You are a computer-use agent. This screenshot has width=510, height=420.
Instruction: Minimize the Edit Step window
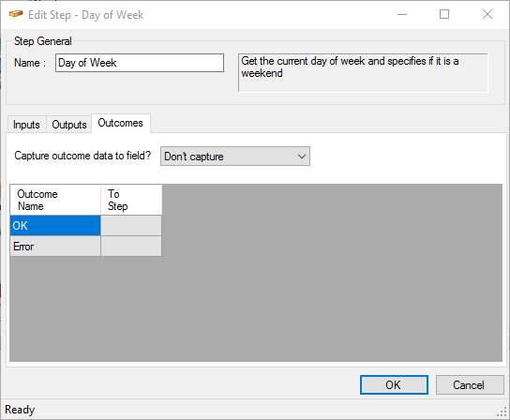[402, 14]
